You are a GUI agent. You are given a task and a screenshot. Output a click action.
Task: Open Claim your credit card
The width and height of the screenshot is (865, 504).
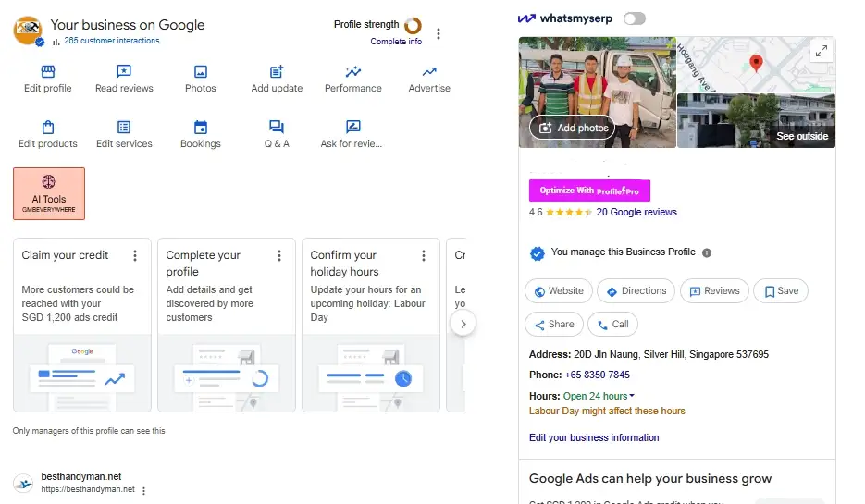82,325
